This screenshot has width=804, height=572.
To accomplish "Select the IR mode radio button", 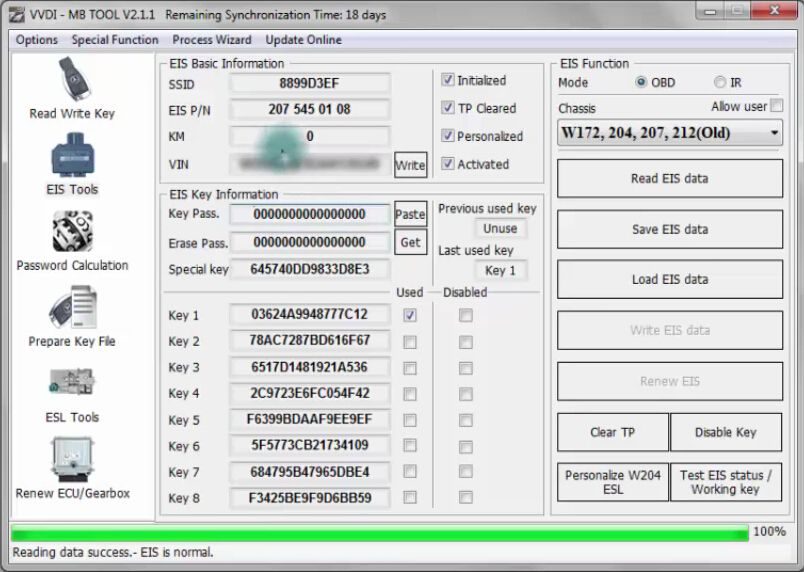I will click(x=720, y=83).
